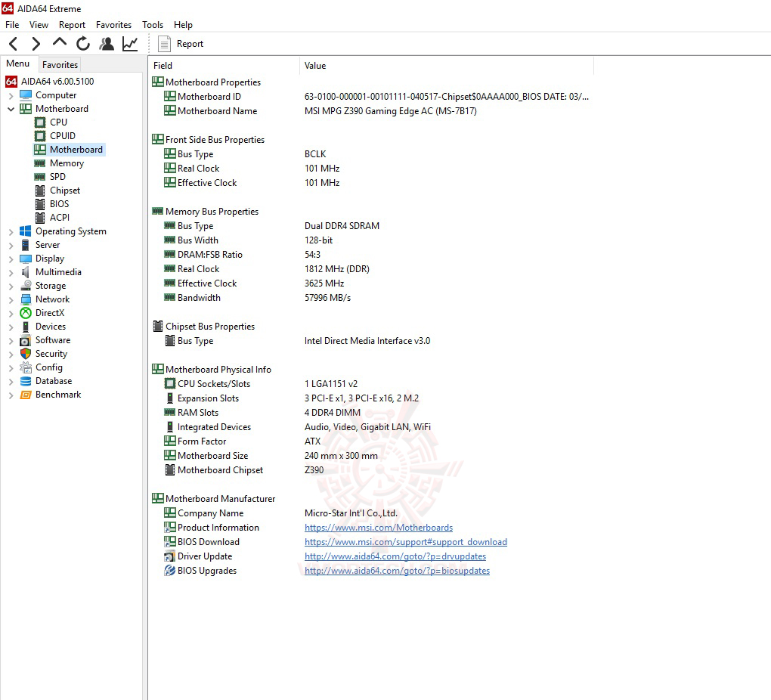Expand the Benchmark tree node
Image resolution: width=771 pixels, height=700 pixels.
[11, 395]
